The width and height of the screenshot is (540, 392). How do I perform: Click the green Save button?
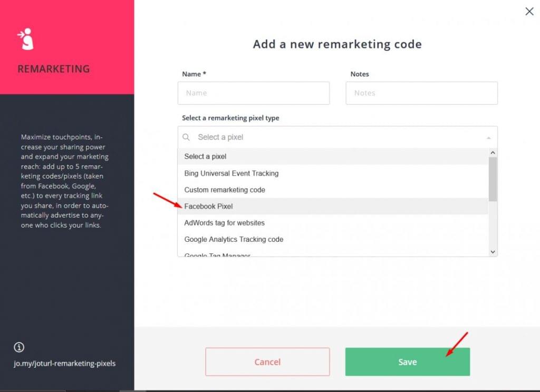[x=408, y=362]
